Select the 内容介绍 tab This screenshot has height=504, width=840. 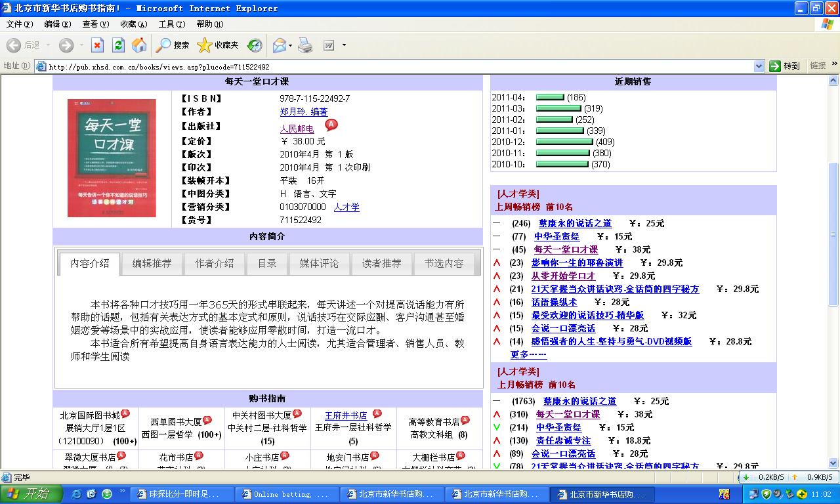[x=90, y=263]
